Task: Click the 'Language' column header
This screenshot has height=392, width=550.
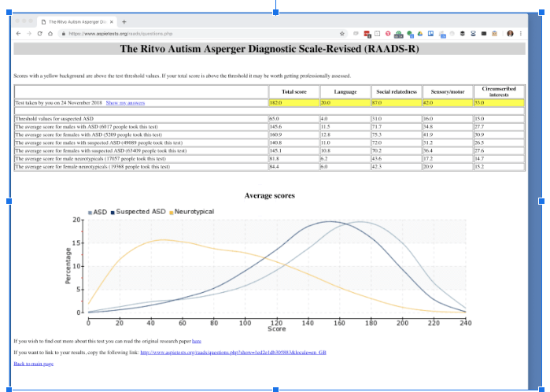Action: tap(345, 91)
